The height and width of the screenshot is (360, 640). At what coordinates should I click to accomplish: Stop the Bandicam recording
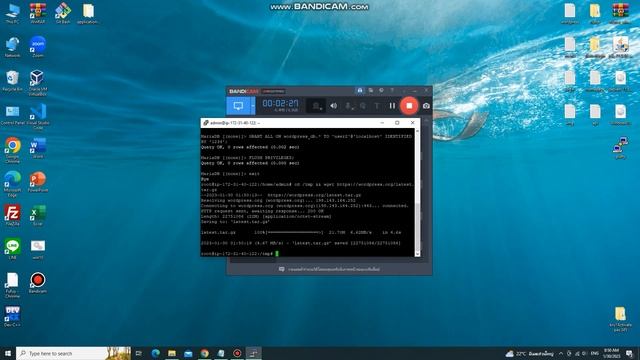[409, 106]
